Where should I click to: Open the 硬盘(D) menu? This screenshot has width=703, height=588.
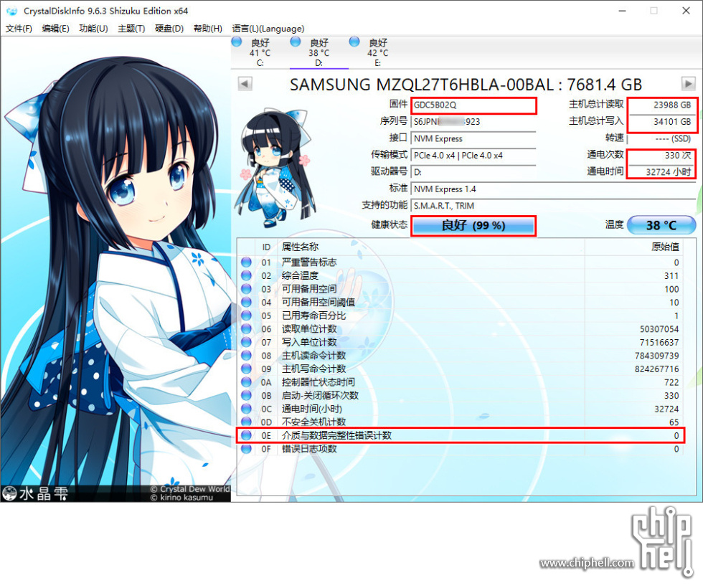pyautogui.click(x=169, y=29)
